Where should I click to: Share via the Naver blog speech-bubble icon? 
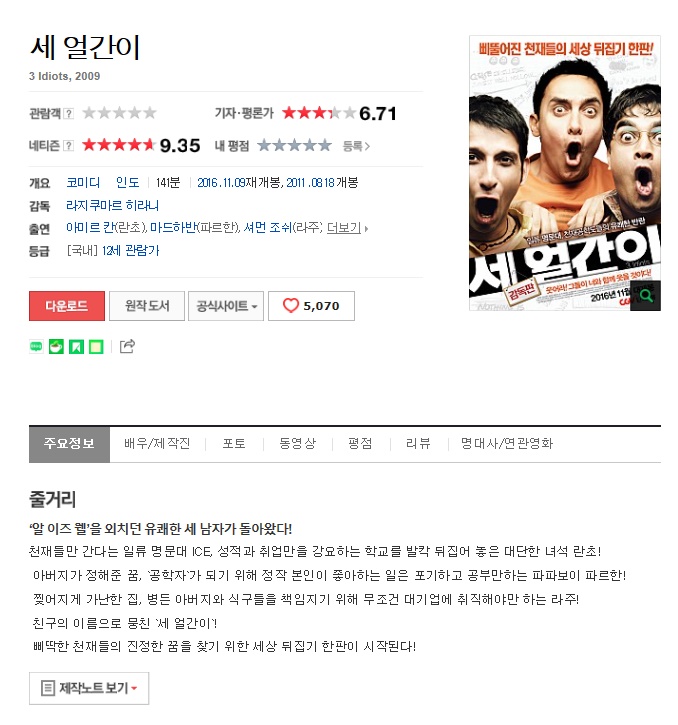(x=36, y=346)
